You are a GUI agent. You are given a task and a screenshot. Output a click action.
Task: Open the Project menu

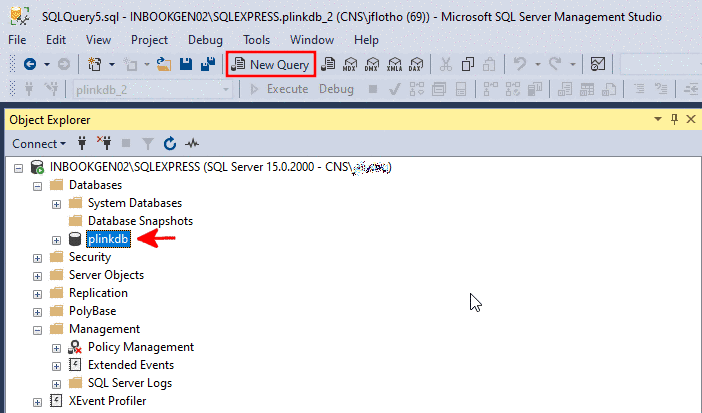click(x=149, y=40)
